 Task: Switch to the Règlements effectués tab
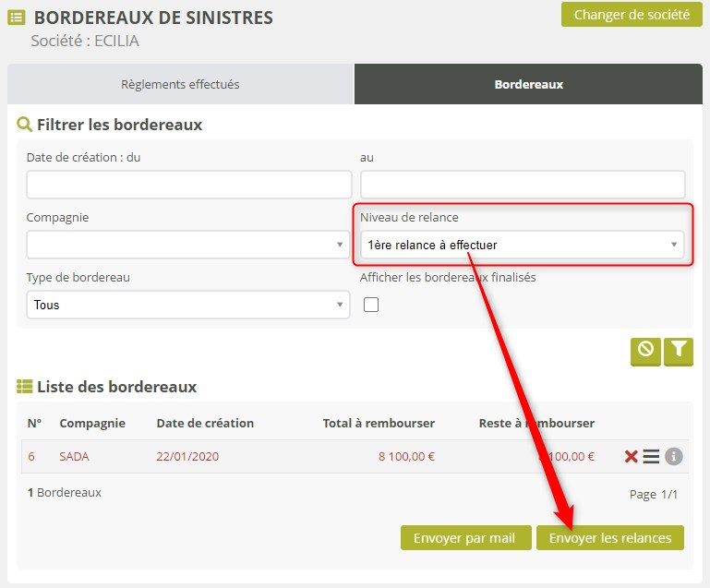(180, 84)
